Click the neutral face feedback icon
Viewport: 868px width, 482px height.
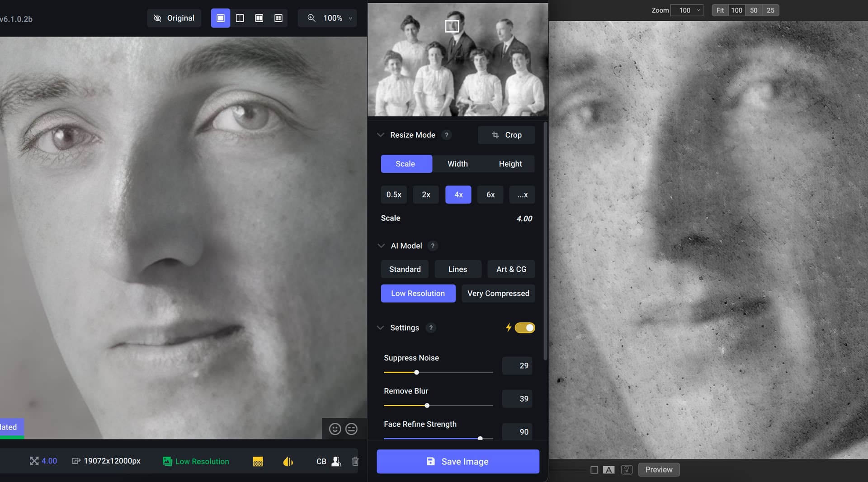coord(351,429)
